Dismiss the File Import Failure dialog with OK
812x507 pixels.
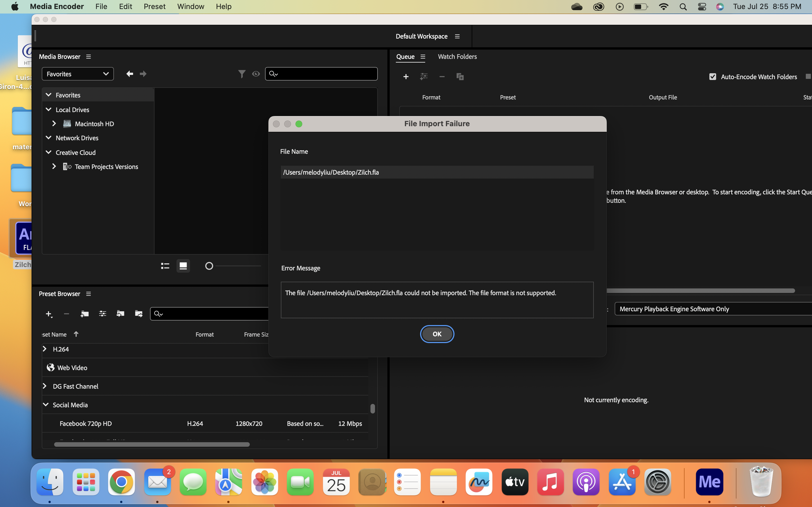[x=437, y=334]
